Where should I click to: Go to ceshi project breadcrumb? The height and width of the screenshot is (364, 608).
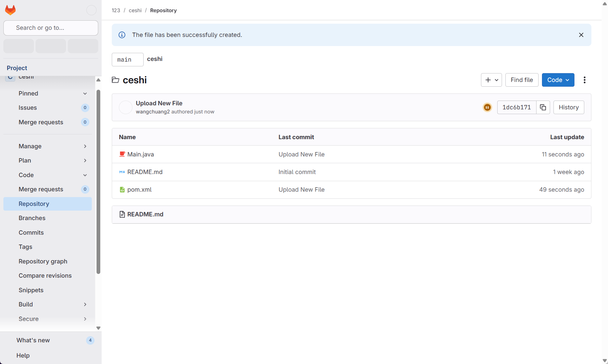(135, 10)
